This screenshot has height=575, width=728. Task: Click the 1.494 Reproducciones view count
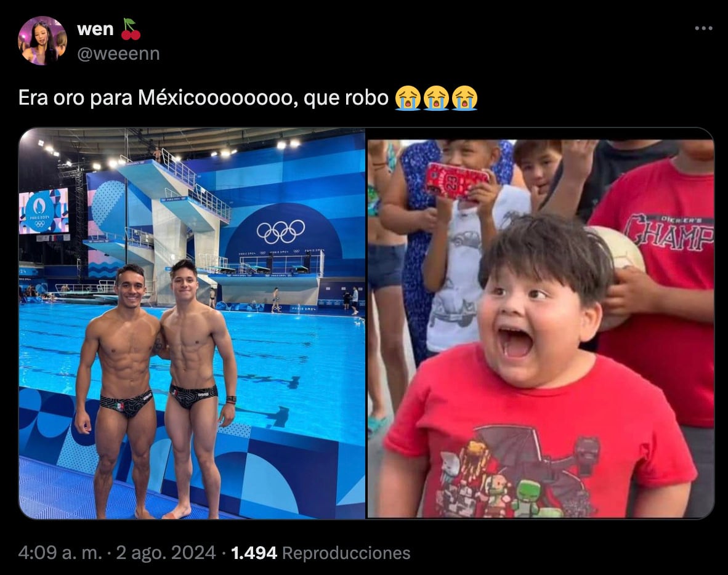tap(320, 553)
